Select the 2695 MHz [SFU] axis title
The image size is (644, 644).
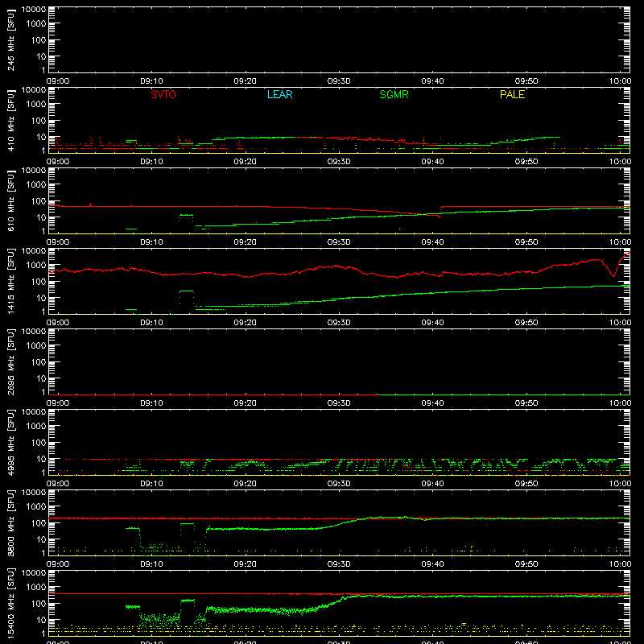10,361
